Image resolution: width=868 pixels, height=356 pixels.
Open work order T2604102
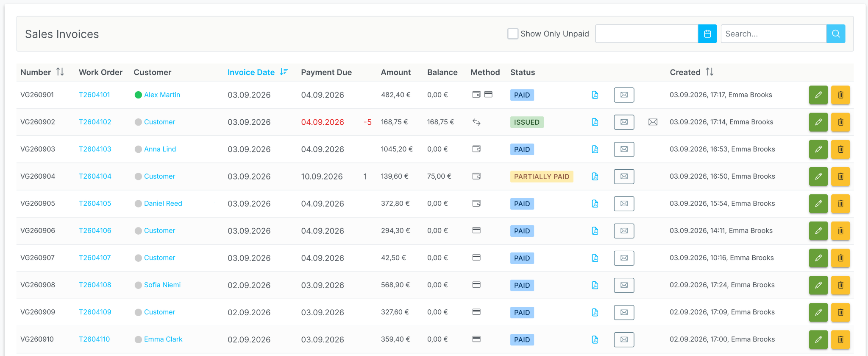(x=95, y=122)
